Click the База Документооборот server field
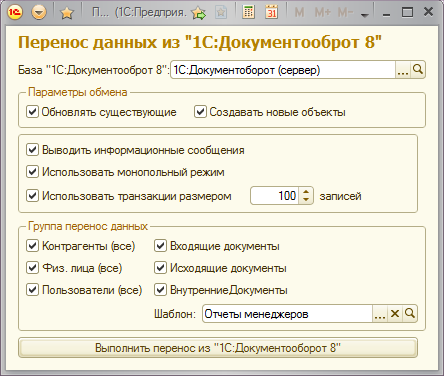Screen dimensions: 444x376 coord(283,70)
